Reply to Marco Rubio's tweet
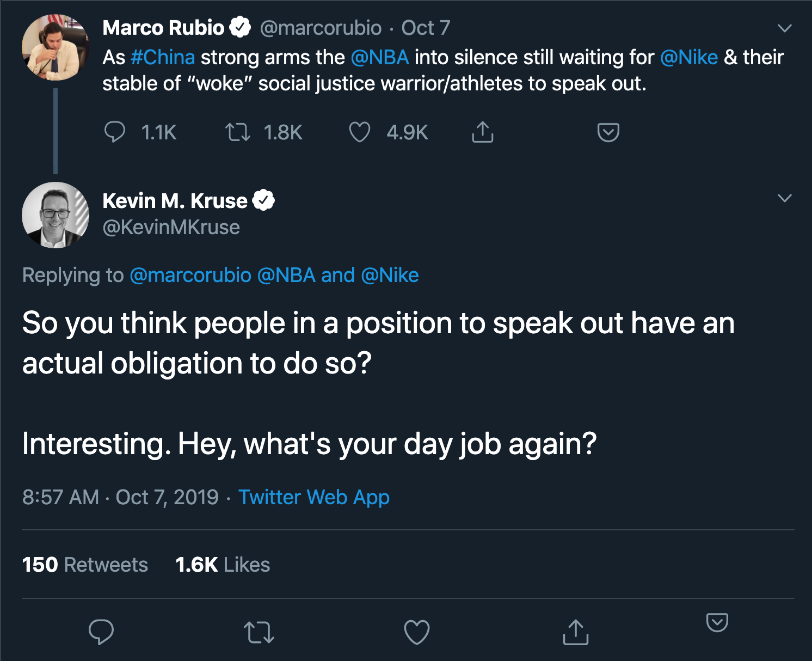The height and width of the screenshot is (661, 812). click(115, 132)
